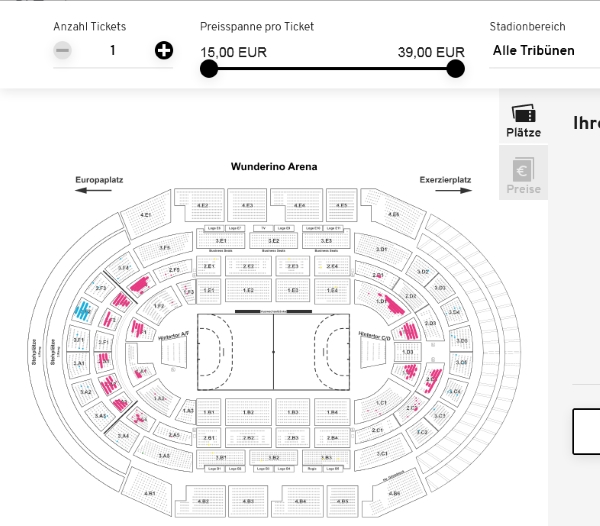Open the Preise euro icon tab
Image resolution: width=600 pixels, height=526 pixels.
tap(523, 176)
